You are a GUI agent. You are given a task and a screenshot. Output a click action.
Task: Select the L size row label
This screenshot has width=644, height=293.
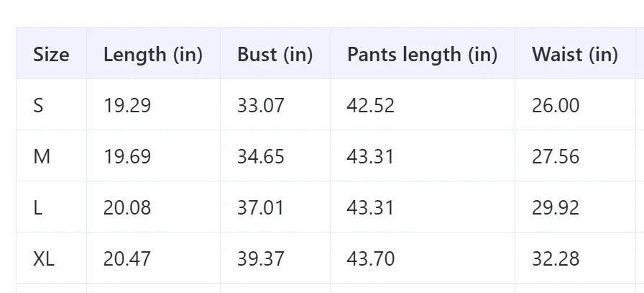(x=37, y=208)
